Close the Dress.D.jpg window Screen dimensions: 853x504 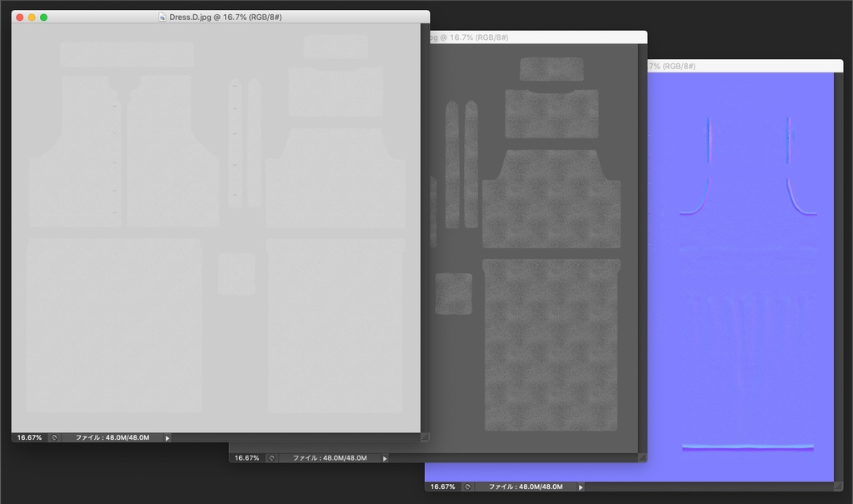coord(20,17)
